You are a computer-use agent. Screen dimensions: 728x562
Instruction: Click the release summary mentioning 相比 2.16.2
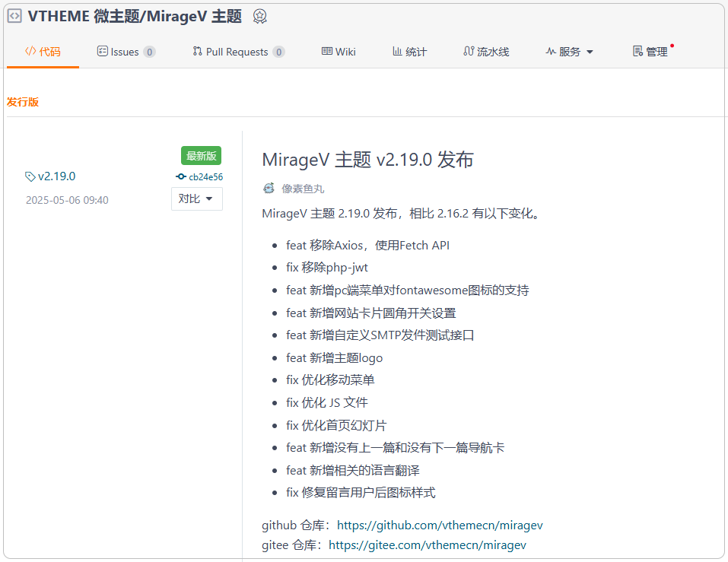(x=402, y=214)
